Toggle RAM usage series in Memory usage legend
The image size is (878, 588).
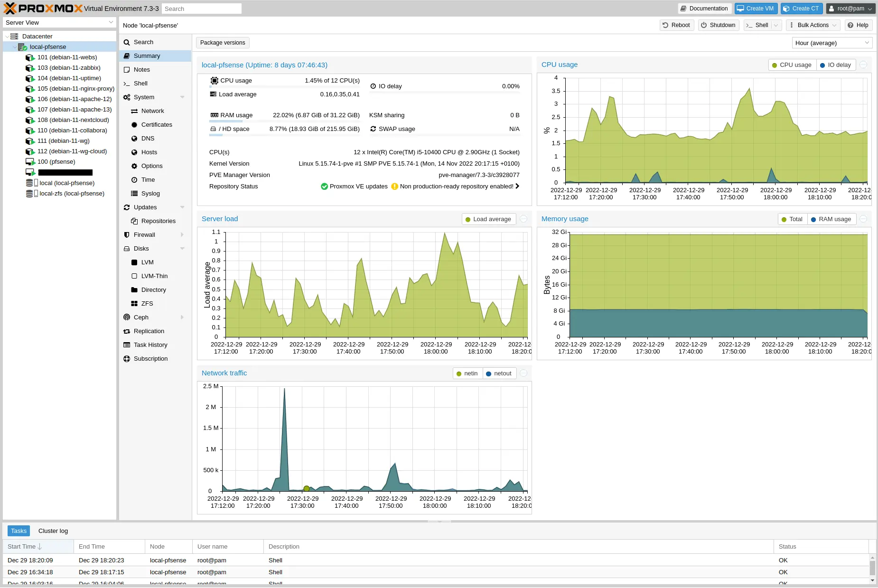(x=831, y=219)
